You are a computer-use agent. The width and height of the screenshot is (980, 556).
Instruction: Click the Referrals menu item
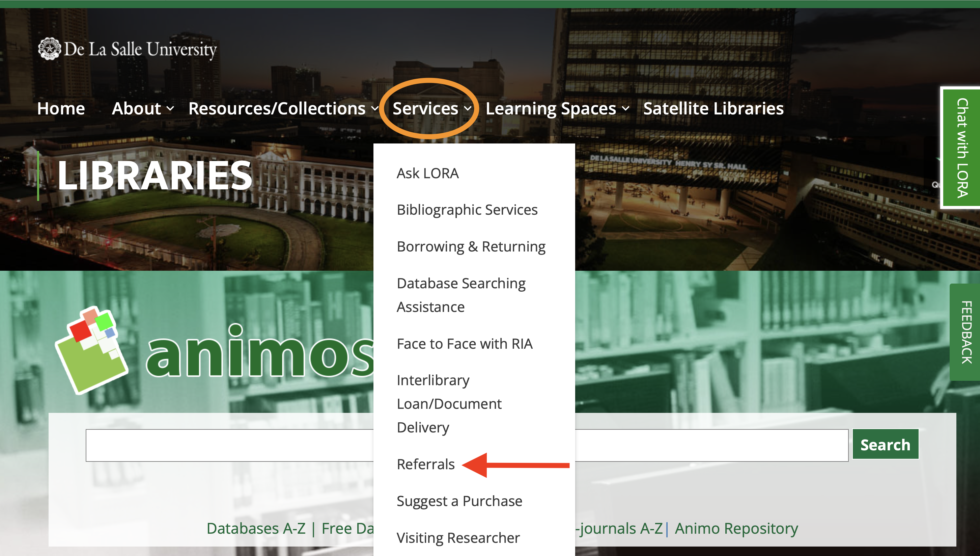pos(425,465)
